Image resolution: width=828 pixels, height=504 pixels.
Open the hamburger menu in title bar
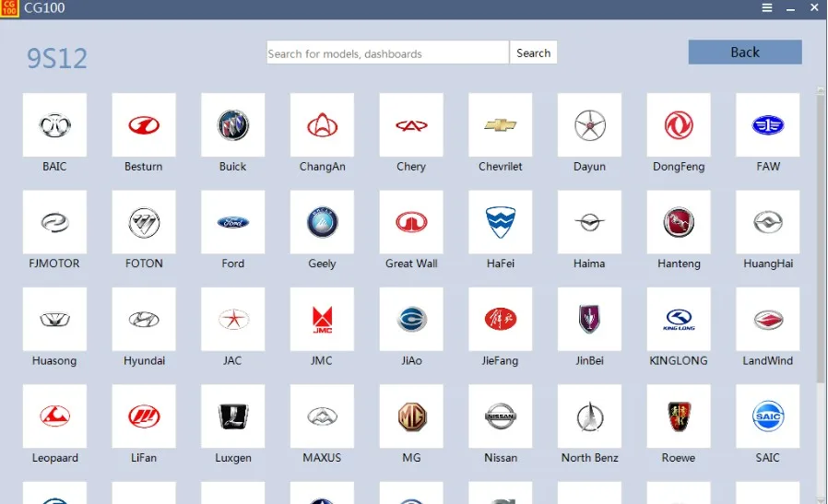[x=767, y=8]
